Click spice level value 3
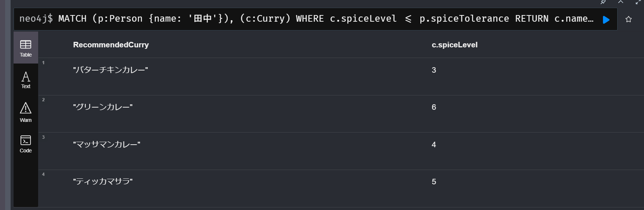Screen dimensions: 644x210 coord(434,70)
